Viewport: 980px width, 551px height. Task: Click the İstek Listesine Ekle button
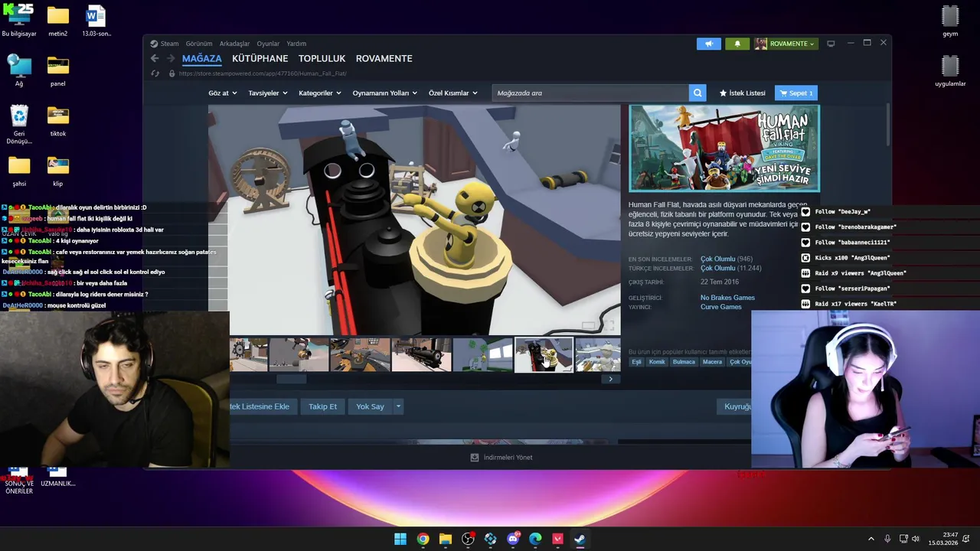click(263, 406)
